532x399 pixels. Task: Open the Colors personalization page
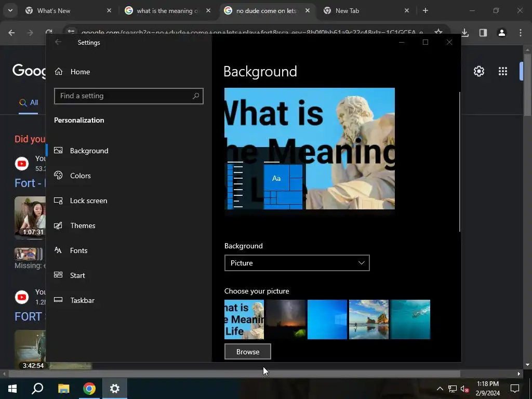tap(129, 176)
